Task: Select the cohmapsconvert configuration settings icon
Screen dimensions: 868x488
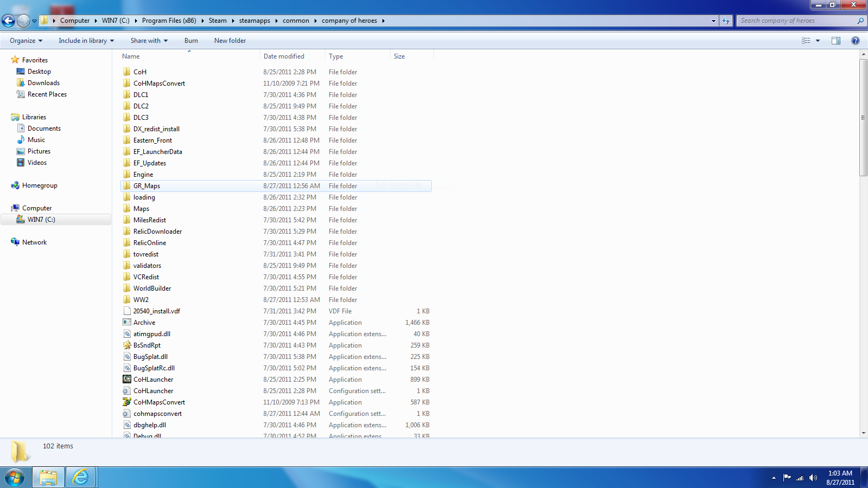Action: coord(127,413)
